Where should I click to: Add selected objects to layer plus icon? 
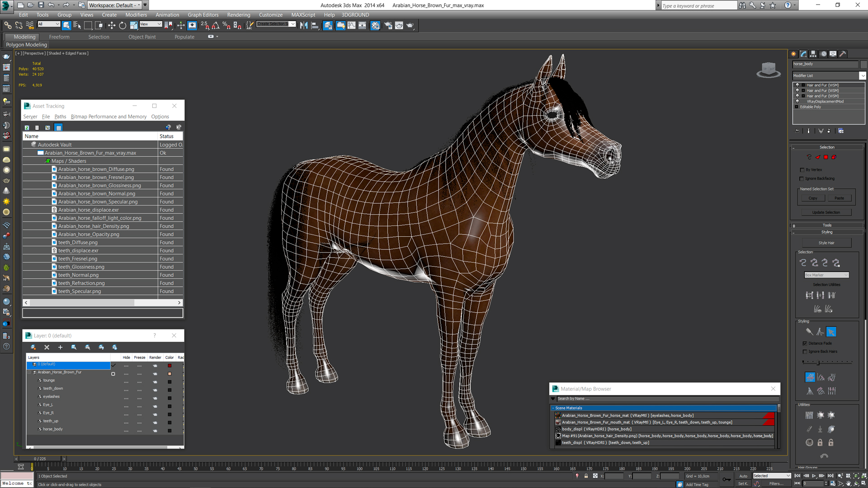(60, 347)
